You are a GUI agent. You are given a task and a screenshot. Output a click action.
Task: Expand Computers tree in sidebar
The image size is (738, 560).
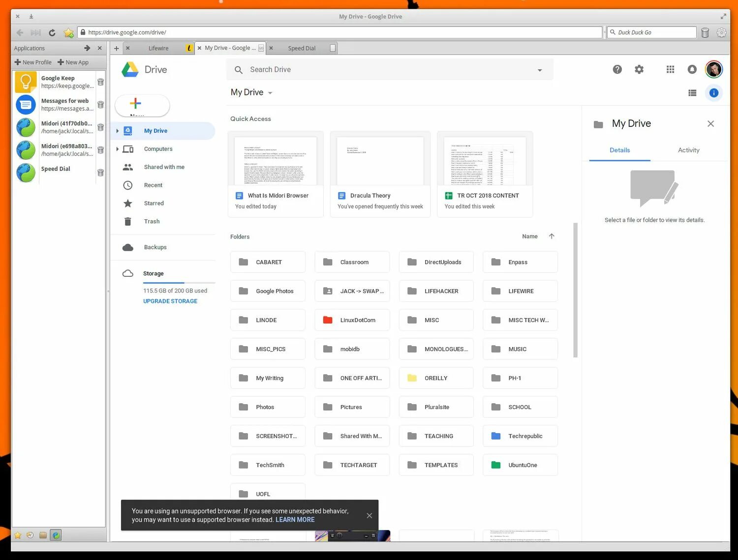pos(117,149)
